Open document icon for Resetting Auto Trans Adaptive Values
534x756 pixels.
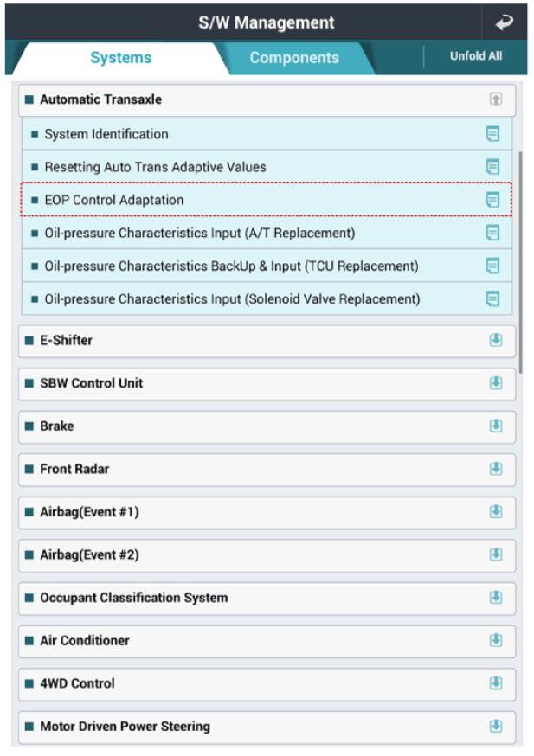click(x=492, y=167)
